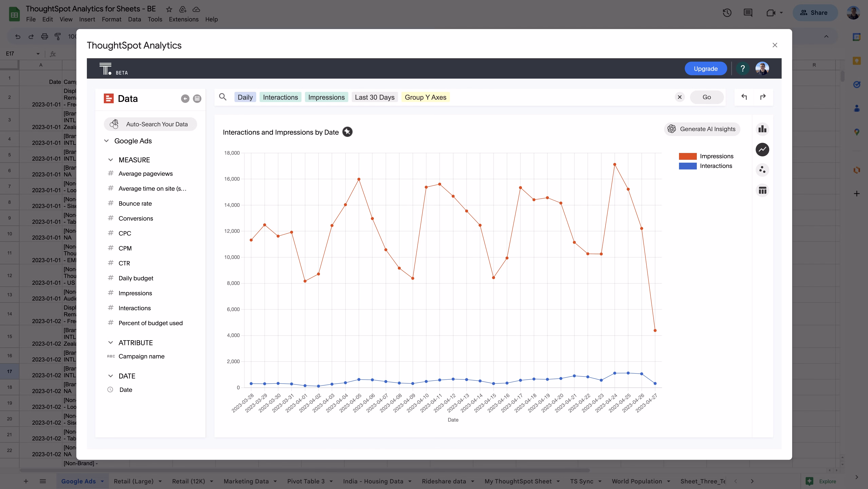Image resolution: width=868 pixels, height=489 pixels.
Task: Select the Last 30 Days token
Action: point(374,97)
